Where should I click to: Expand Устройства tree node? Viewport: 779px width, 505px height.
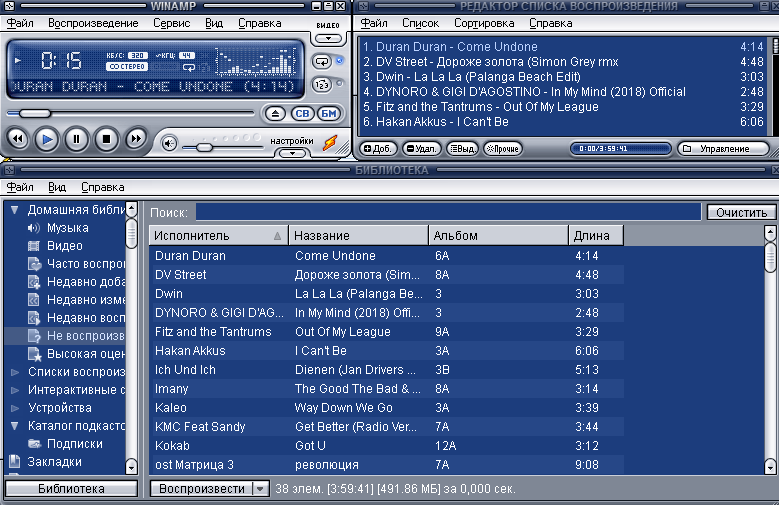[x=15, y=408]
